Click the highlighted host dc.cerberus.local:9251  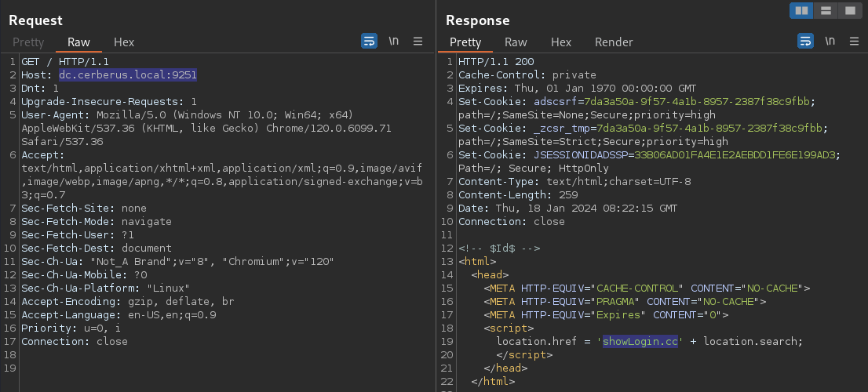pyautogui.click(x=128, y=74)
